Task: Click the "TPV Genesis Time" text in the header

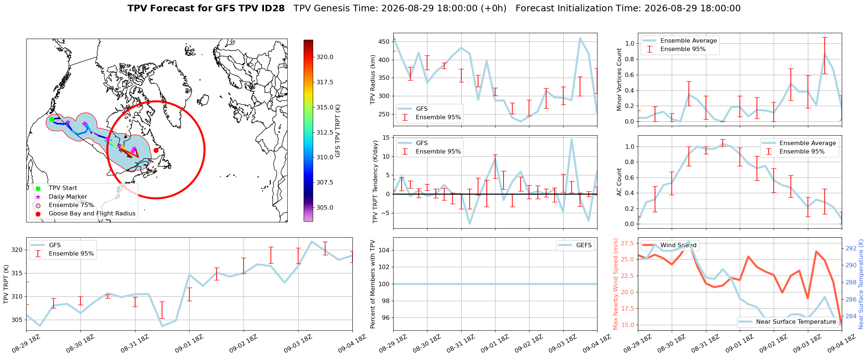Action: point(335,8)
